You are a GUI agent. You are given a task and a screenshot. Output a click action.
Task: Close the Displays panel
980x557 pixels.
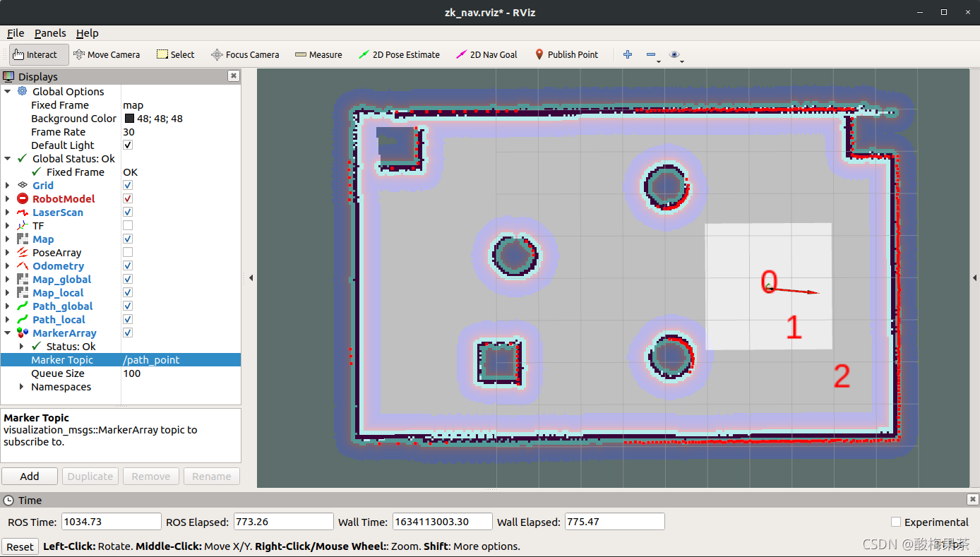[234, 76]
